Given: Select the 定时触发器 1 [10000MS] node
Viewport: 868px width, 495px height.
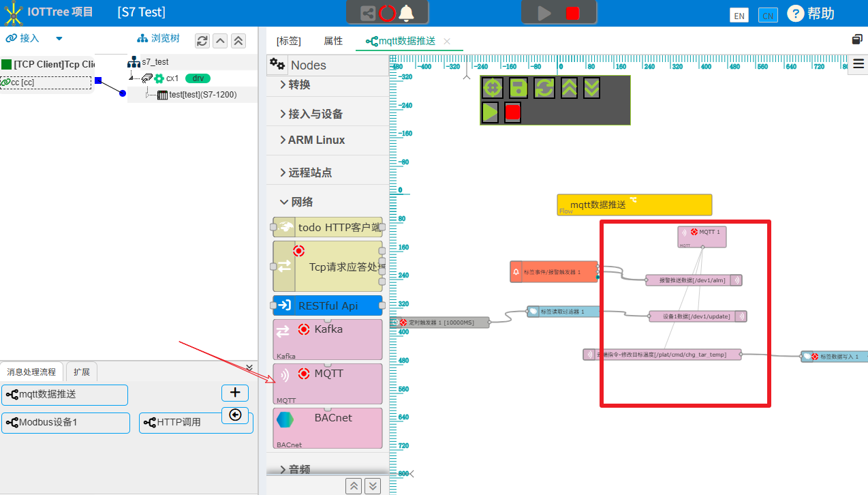Looking at the screenshot, I should click(439, 322).
